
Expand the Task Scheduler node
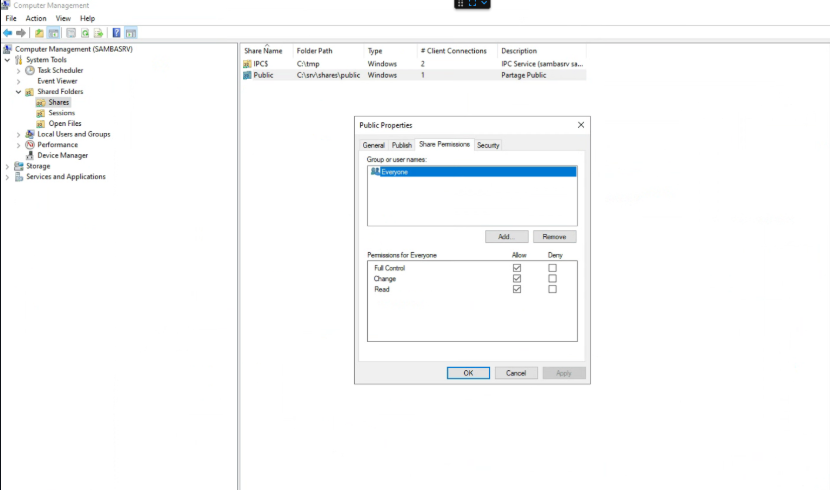[18, 71]
